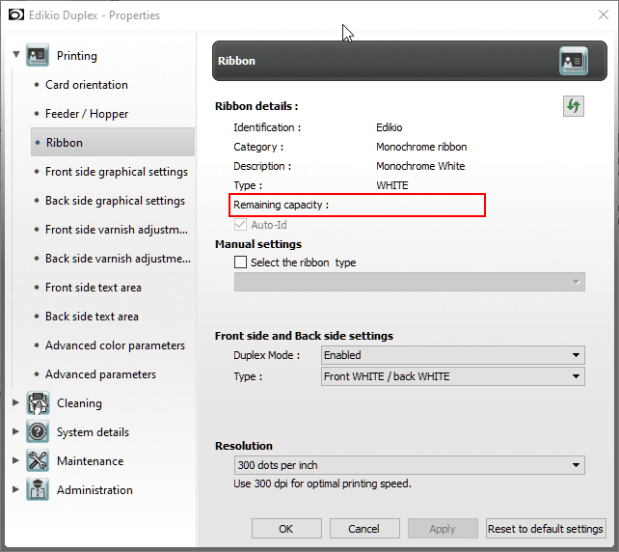619x552 pixels.
Task: Click the Edikio identification value
Action: click(389, 128)
